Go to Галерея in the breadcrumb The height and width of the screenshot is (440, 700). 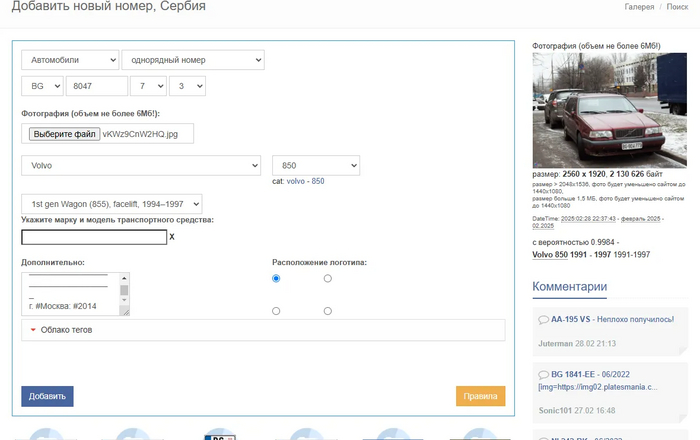(x=639, y=7)
